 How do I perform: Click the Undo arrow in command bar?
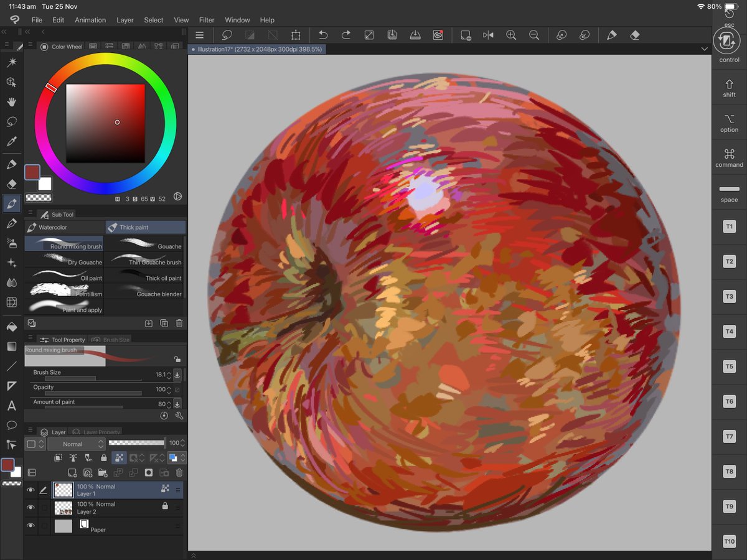point(322,35)
